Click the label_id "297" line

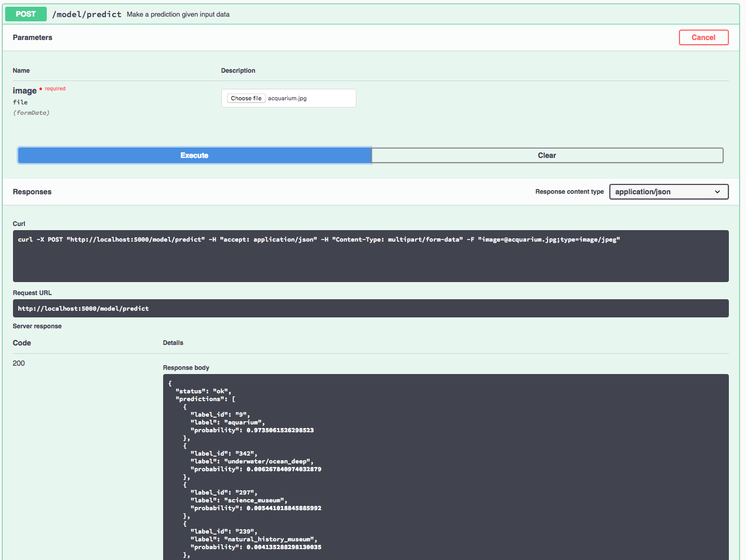coord(224,492)
